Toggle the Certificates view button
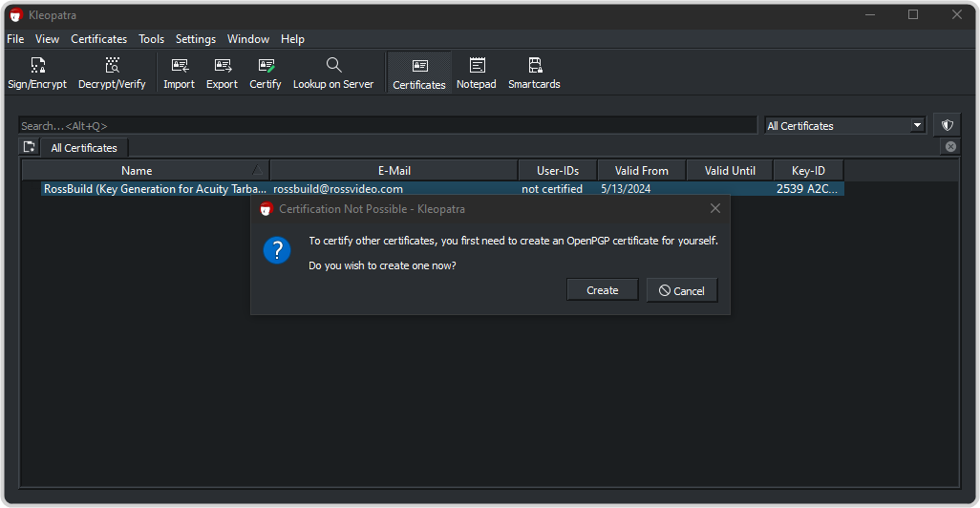The width and height of the screenshot is (980, 508). [x=419, y=73]
